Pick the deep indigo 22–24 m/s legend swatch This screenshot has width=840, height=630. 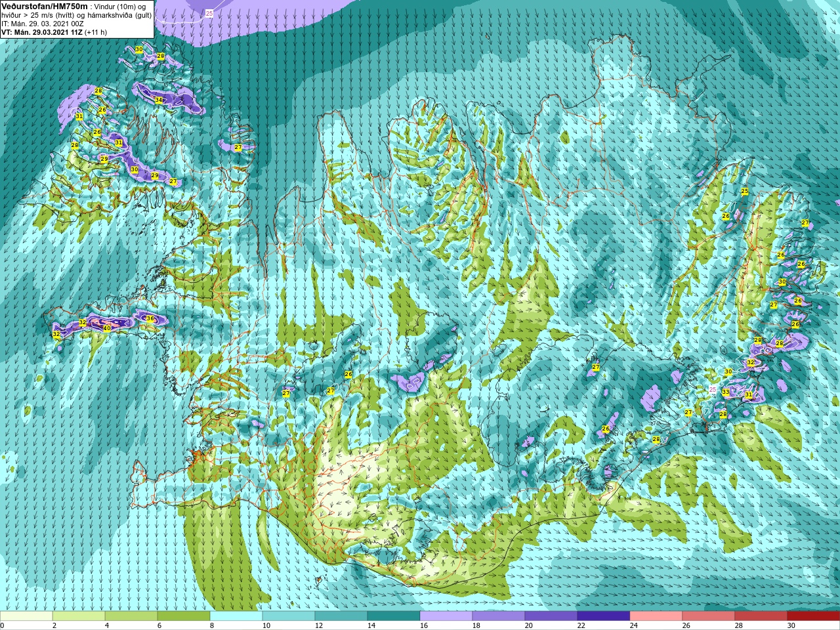pos(604,616)
